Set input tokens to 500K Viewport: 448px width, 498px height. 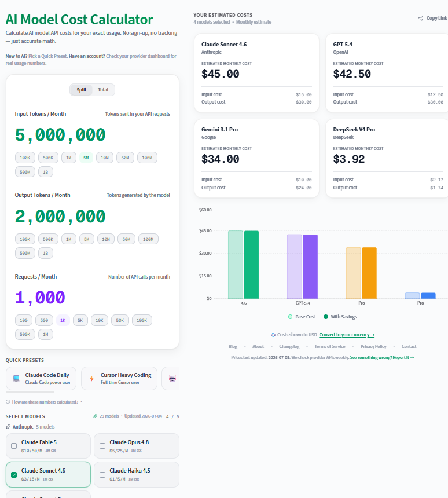(48, 158)
